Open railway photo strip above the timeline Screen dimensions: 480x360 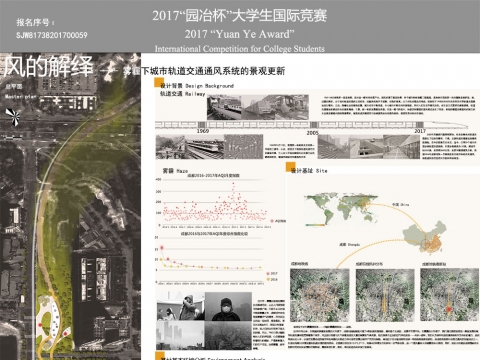258,107
